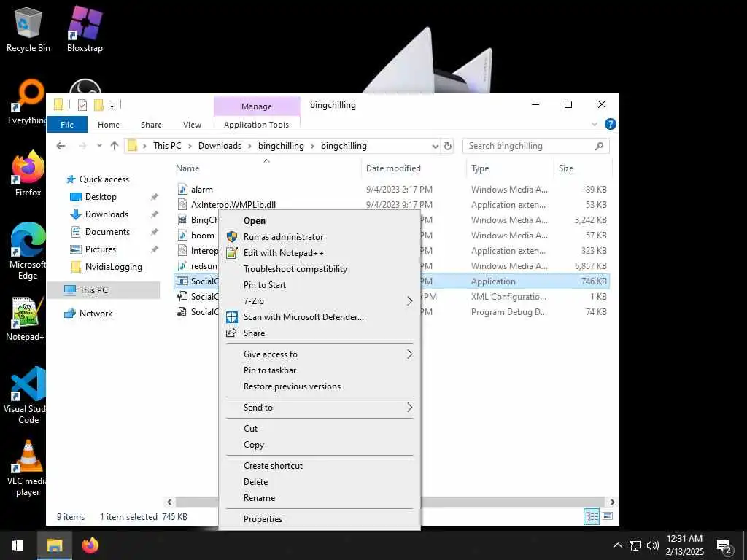Click the Refresh button beside address bar

(x=448, y=146)
